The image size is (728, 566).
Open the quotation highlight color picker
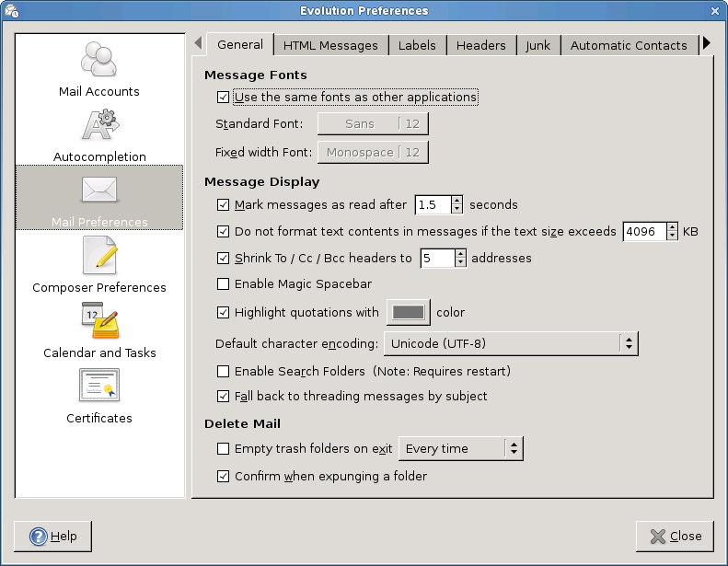[x=408, y=313]
